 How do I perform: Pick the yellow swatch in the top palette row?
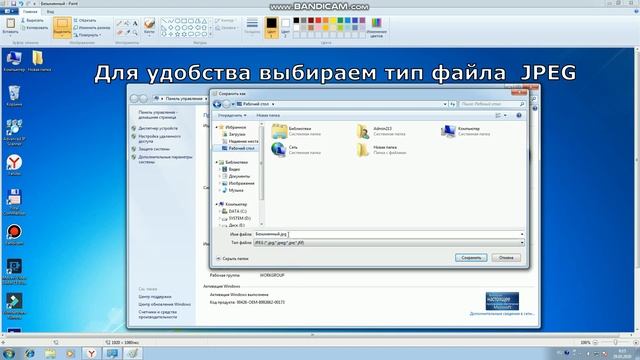coord(333,20)
